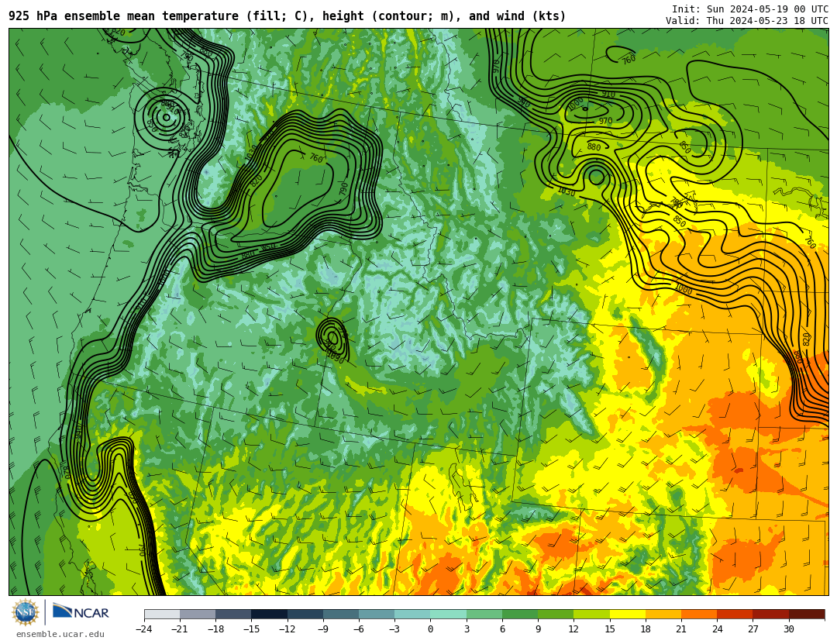Click the 'Init: Sun 2024-05-19 00 UTC' text
Viewport: 837px width, 644px height.
click(750, 9)
